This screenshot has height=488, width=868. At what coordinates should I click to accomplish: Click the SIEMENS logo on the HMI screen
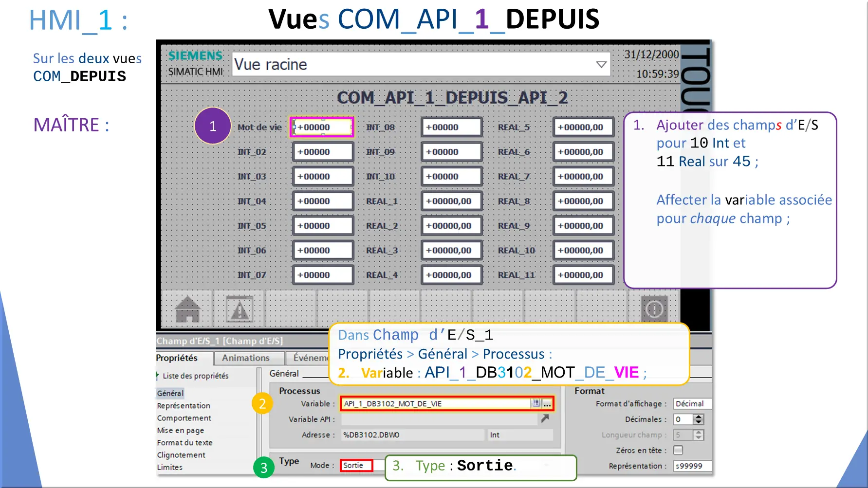click(x=195, y=56)
